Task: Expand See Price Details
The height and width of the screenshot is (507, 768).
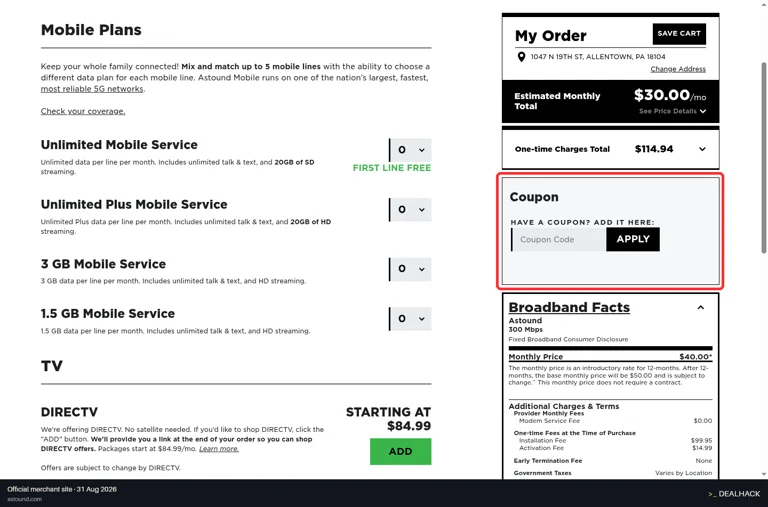Action: 672,111
